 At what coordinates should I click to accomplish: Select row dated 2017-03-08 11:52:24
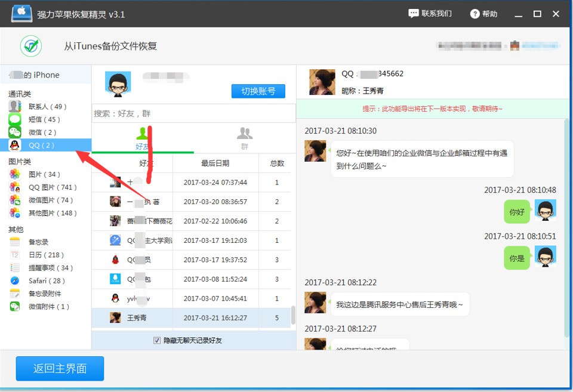pyautogui.click(x=191, y=279)
